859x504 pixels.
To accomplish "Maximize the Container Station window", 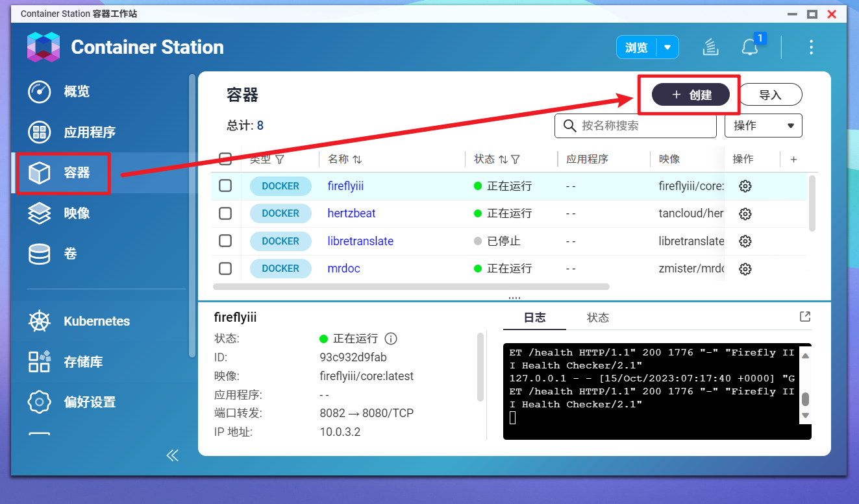I will click(812, 14).
